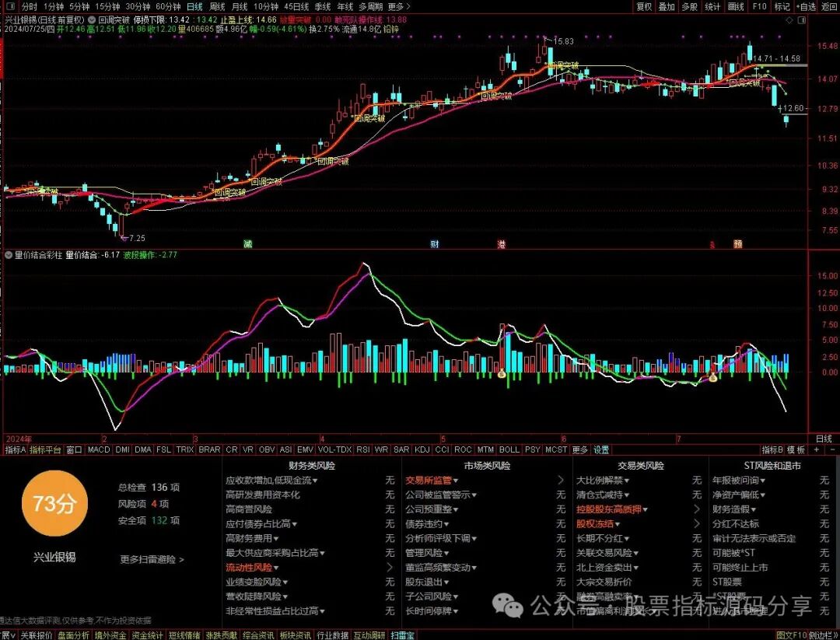The image size is (840, 640).
Task: Click the 标记 mark button
Action: tap(782, 6)
